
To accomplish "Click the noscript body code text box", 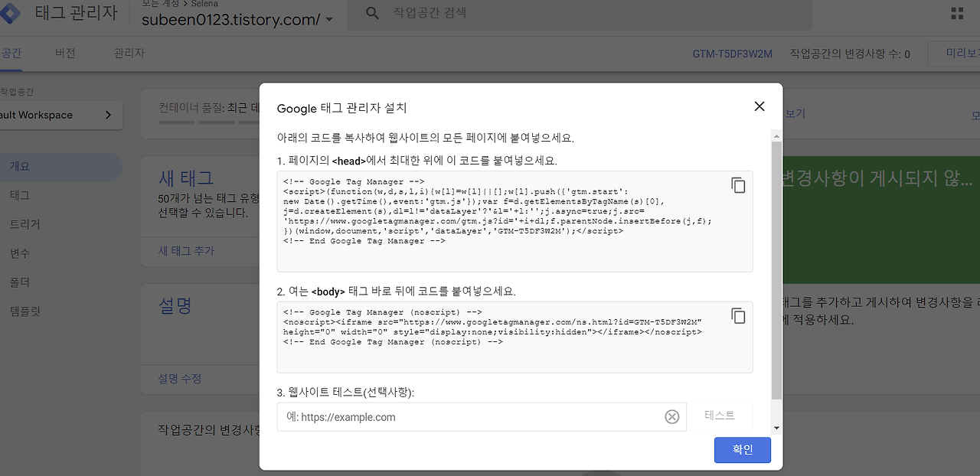I will [514, 337].
